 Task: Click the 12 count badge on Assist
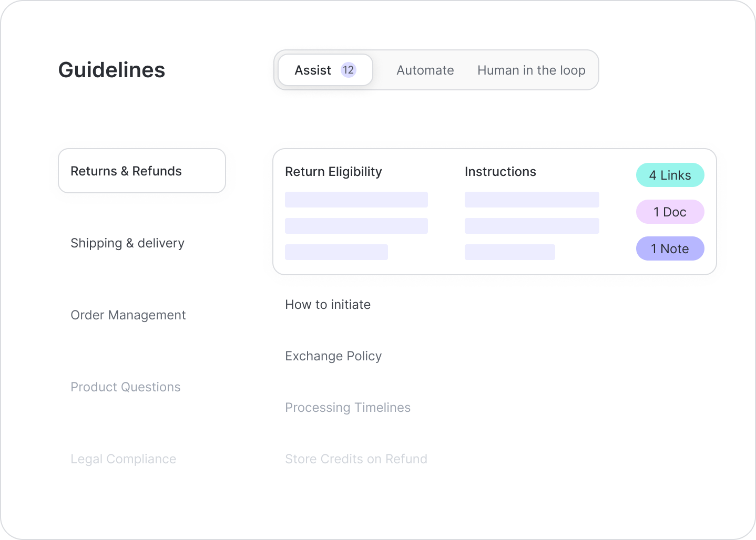pyautogui.click(x=348, y=70)
